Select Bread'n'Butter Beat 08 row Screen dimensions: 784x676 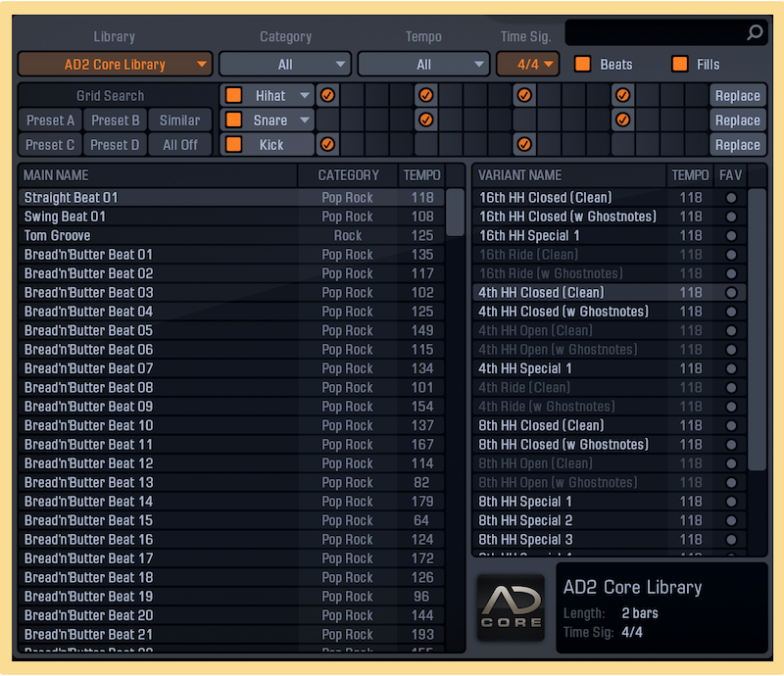pyautogui.click(x=231, y=388)
